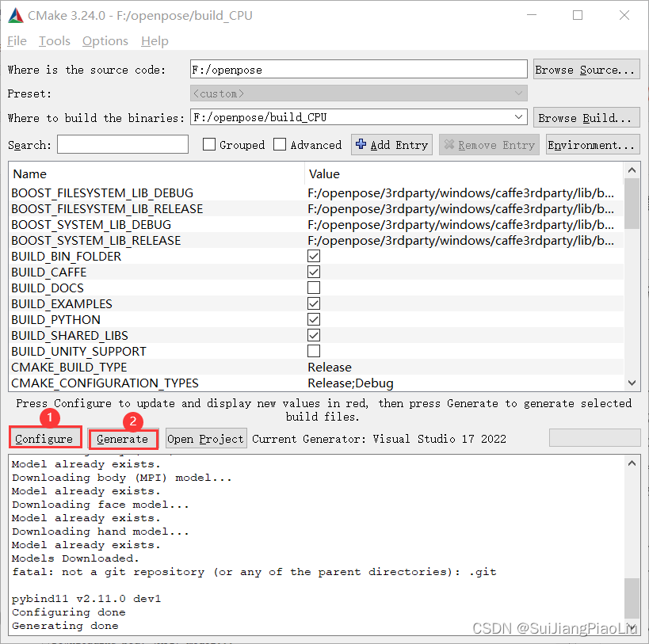
Task: Uncheck the BUILD_BIN_FOLDER checkbox
Action: 314,256
